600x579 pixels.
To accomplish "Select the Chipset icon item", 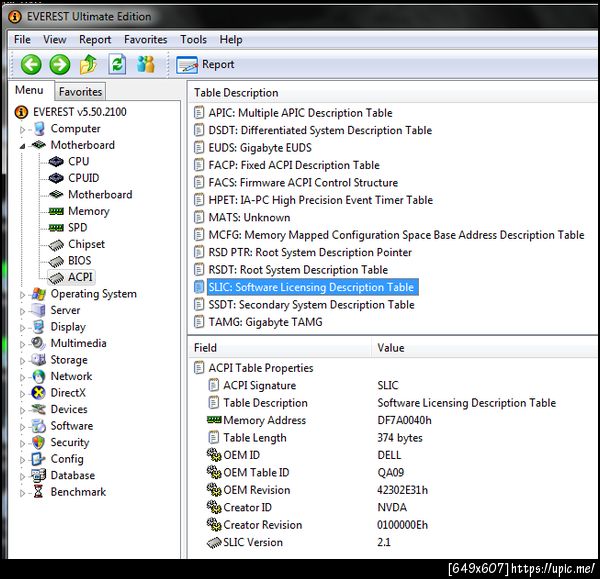I will (x=56, y=245).
